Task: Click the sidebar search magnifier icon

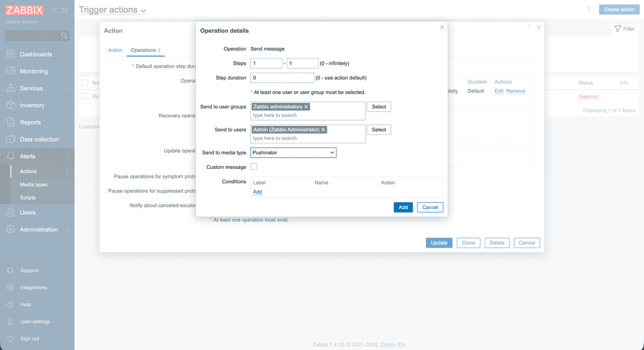Action: pyautogui.click(x=64, y=36)
